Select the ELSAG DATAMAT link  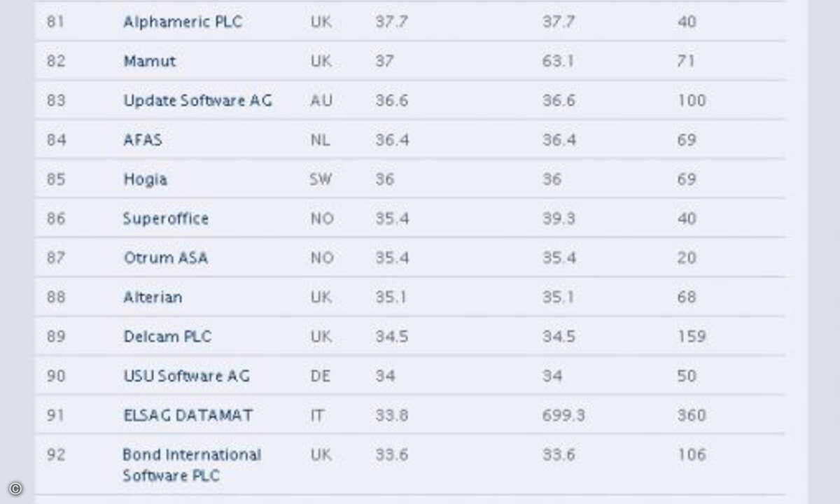coord(188,415)
